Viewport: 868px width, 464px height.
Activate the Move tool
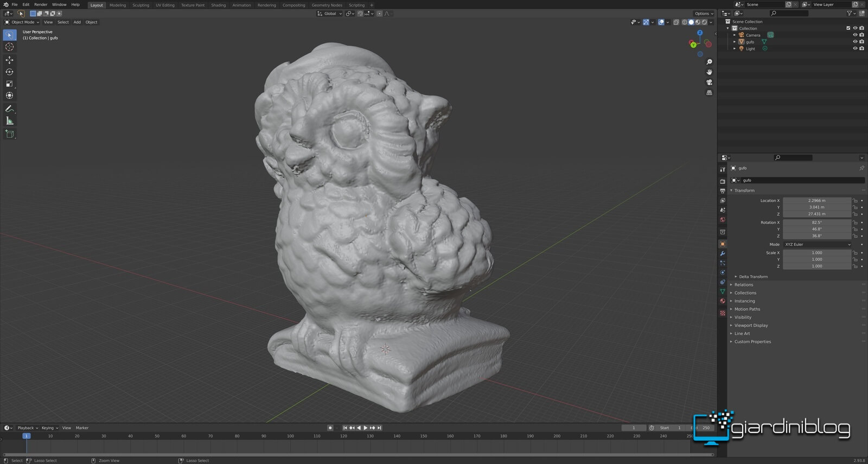(9, 60)
